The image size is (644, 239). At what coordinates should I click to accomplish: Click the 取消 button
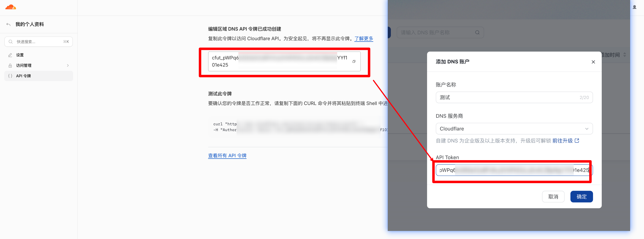(x=553, y=197)
